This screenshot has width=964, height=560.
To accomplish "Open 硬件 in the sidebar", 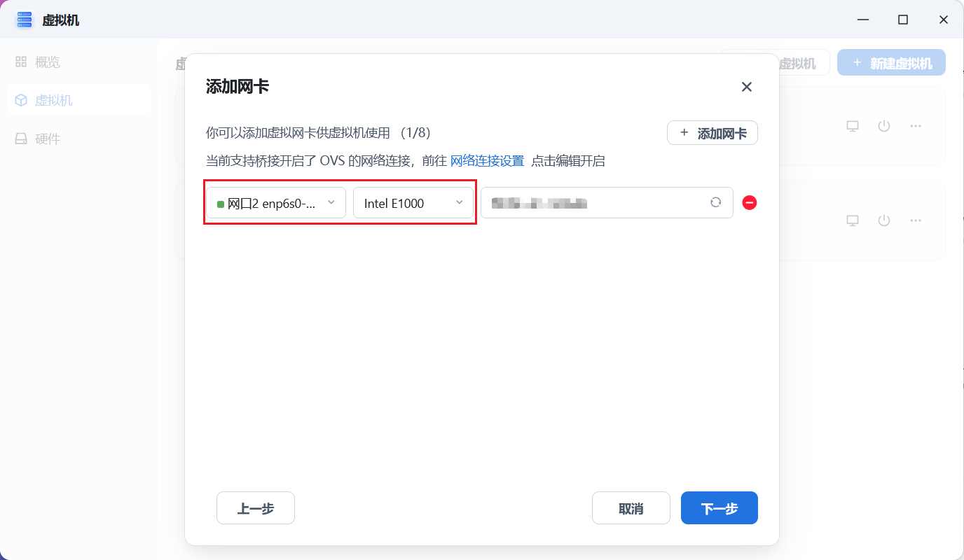I will coord(79,139).
